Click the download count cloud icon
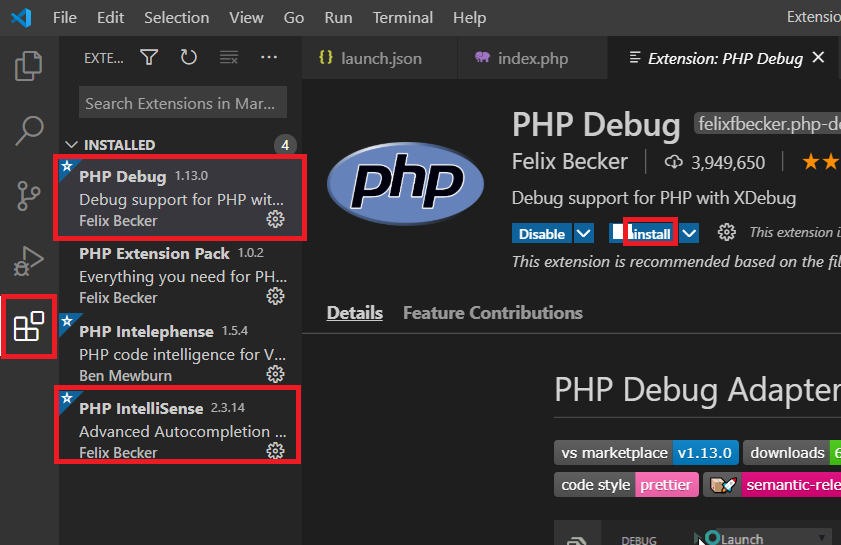Screen dimensions: 841x545 point(674,162)
